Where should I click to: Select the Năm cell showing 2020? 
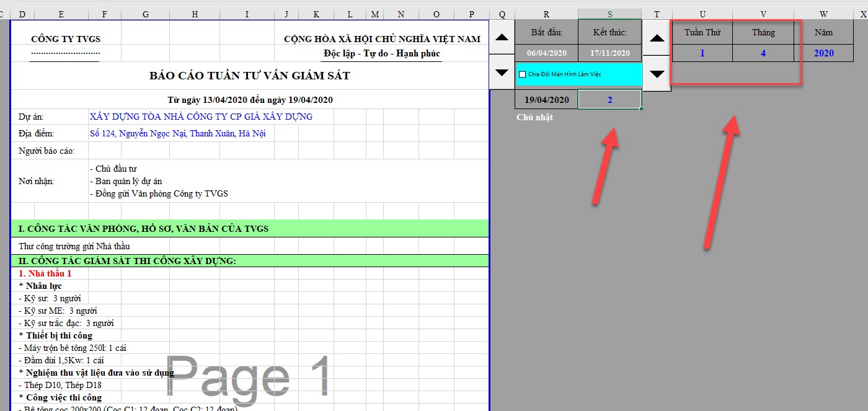point(823,53)
